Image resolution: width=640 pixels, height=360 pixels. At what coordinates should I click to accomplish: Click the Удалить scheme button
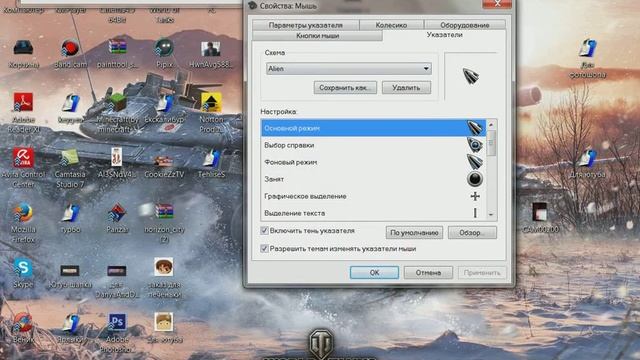pos(406,87)
